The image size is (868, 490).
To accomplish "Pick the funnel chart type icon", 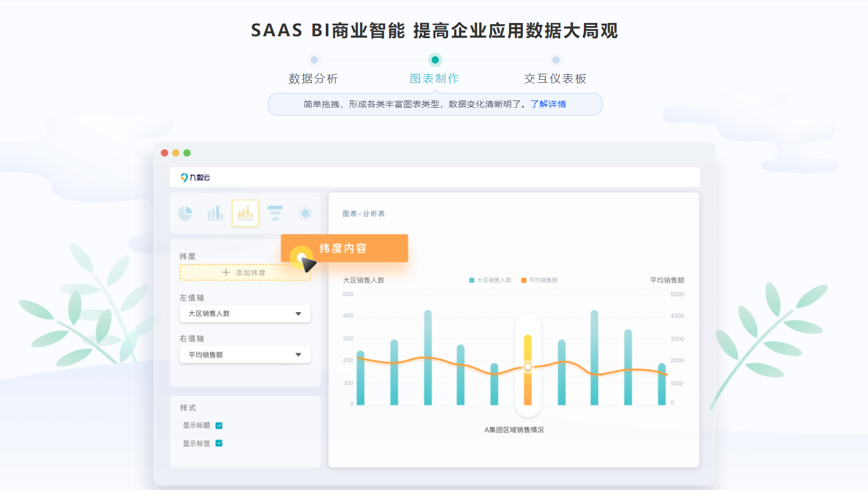I will pos(275,213).
